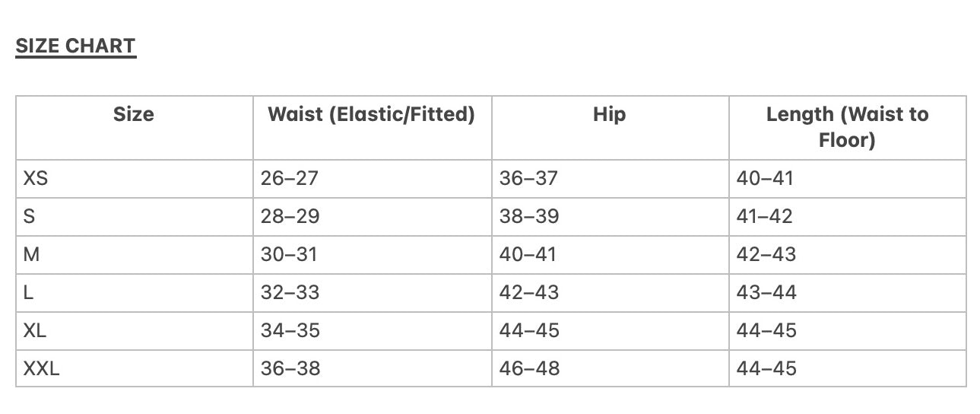The width and height of the screenshot is (980, 414).
Task: Select the Size column header
Action: point(134,114)
